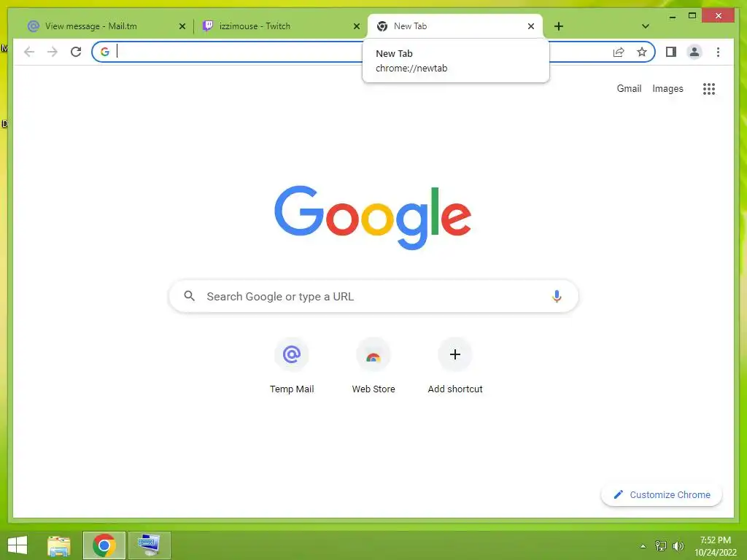Expand the tab search chevron
The height and width of the screenshot is (560, 747).
[645, 26]
